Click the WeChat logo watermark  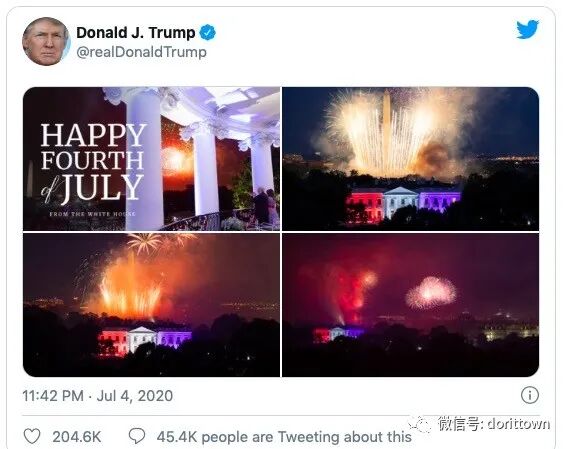click(420, 424)
